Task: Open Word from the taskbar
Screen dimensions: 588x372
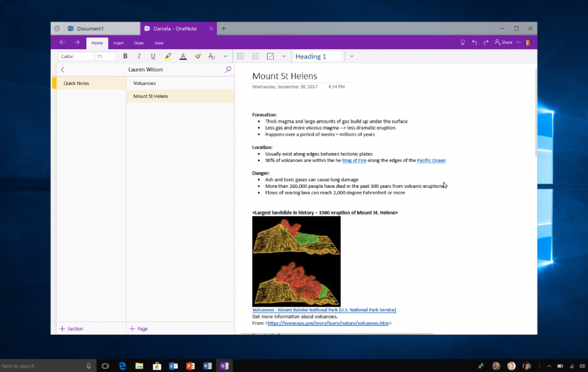Action: pos(208,366)
